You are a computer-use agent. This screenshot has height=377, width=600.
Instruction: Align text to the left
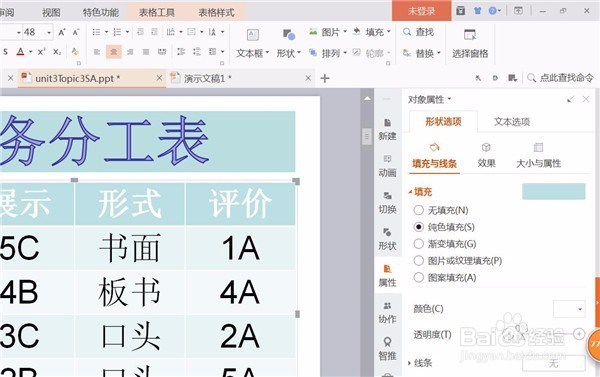pos(97,52)
